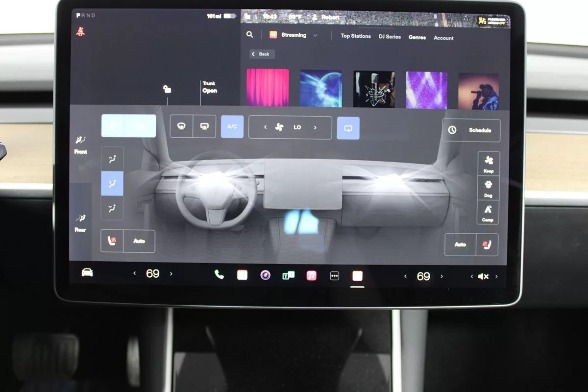Open the camera app in dock

click(x=265, y=275)
